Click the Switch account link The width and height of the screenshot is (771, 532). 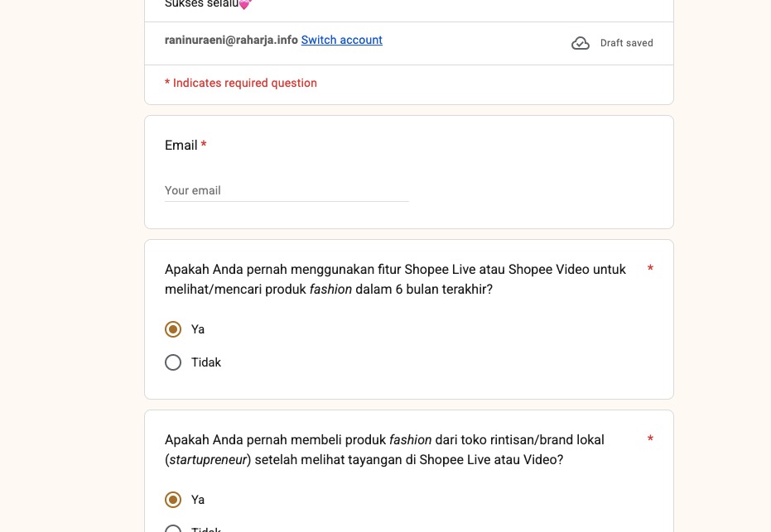[x=342, y=40]
